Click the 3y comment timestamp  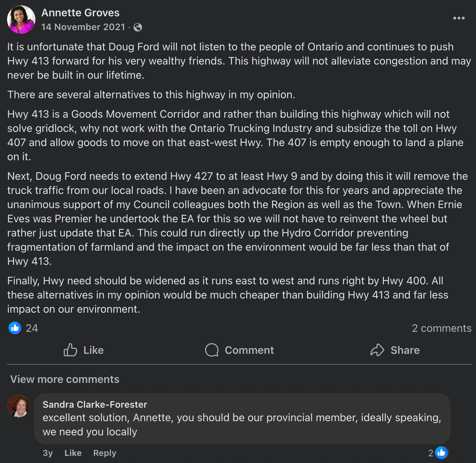click(x=48, y=453)
